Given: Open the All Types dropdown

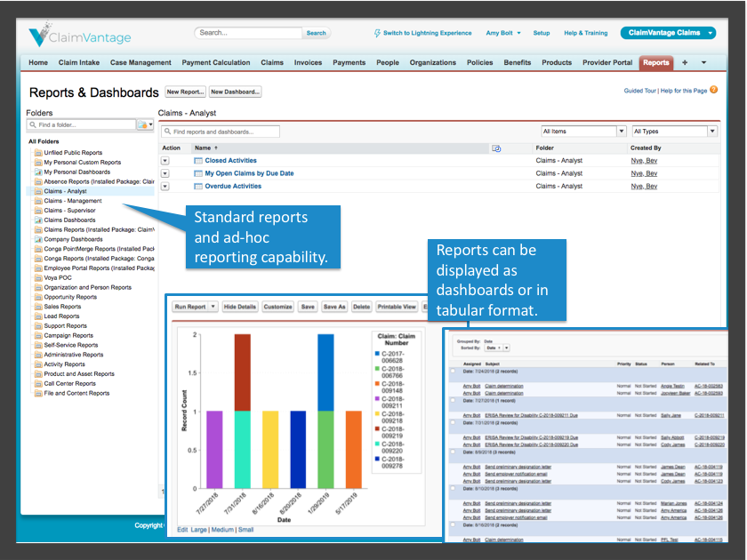Looking at the screenshot, I should point(674,131).
